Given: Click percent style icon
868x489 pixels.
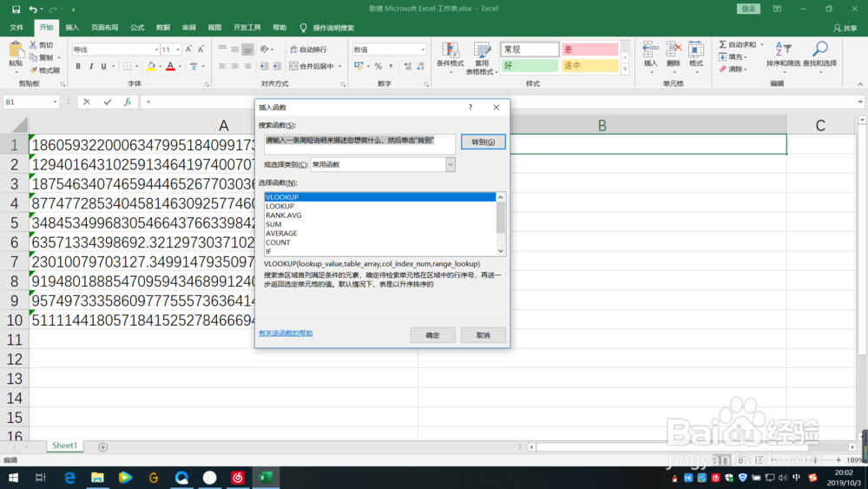Looking at the screenshot, I should [x=378, y=67].
